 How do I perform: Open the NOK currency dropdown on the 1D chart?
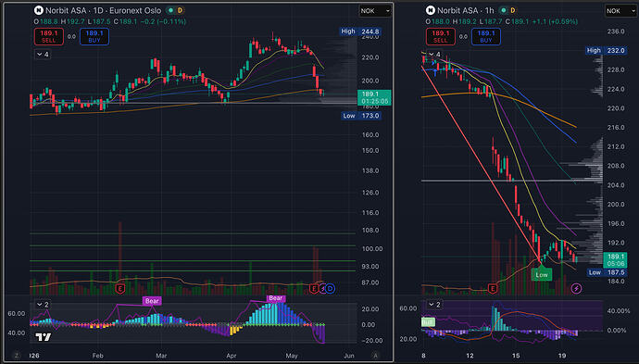point(375,11)
